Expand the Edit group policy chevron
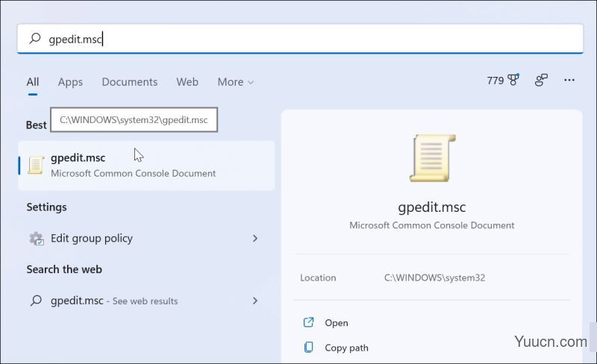The width and height of the screenshot is (597, 364). [x=255, y=239]
